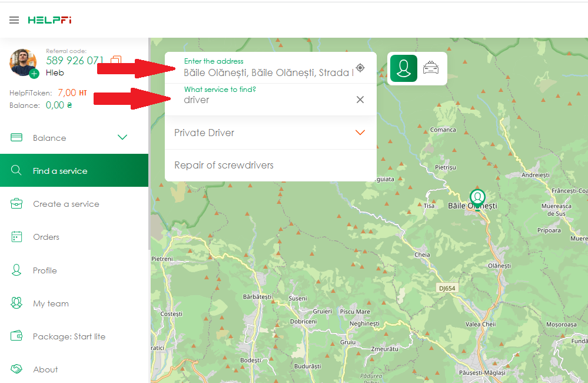
Task: Go to Create a service
Action: click(66, 204)
